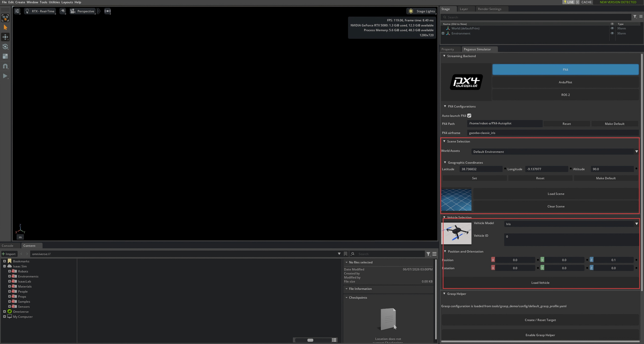Click the Load Vehicle button
This screenshot has width=644, height=344.
[x=540, y=283]
